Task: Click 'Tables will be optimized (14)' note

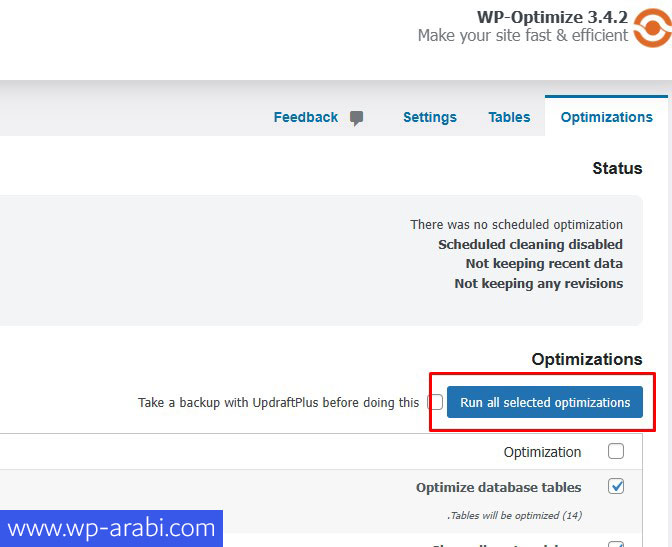Action: pos(515,515)
